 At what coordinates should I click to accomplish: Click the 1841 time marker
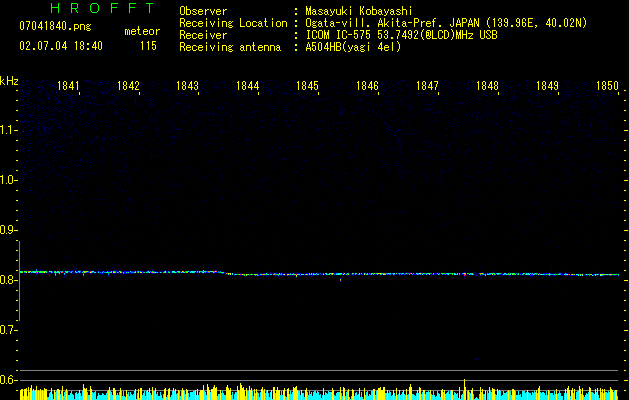[x=68, y=86]
